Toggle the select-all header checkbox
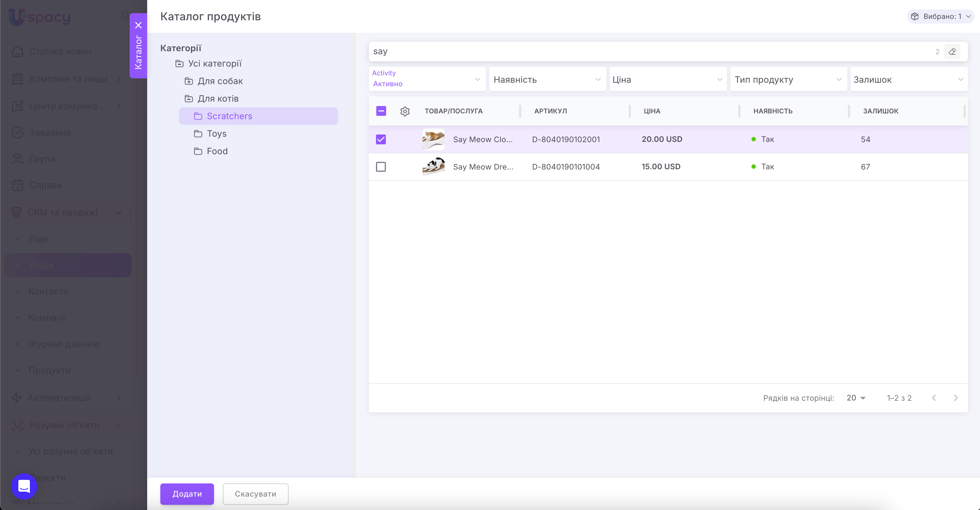This screenshot has height=510, width=980. [381, 111]
